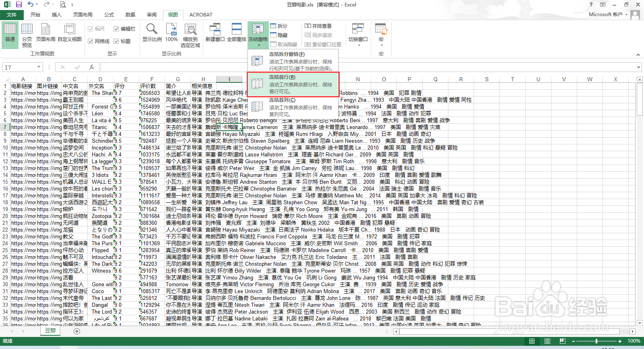The image size is (644, 349).
Task: Open customize quick access toolbar dropdown
Action: (x=72, y=4)
